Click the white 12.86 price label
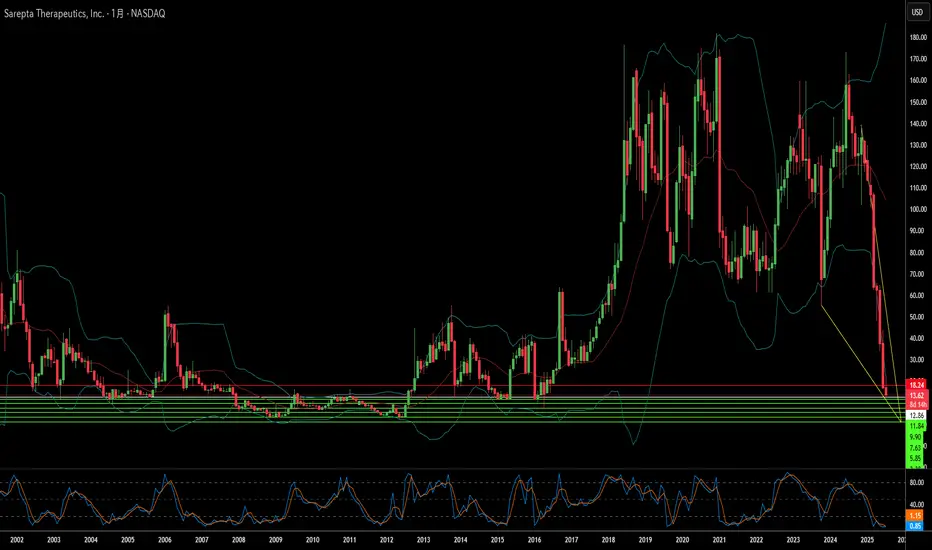 click(917, 415)
